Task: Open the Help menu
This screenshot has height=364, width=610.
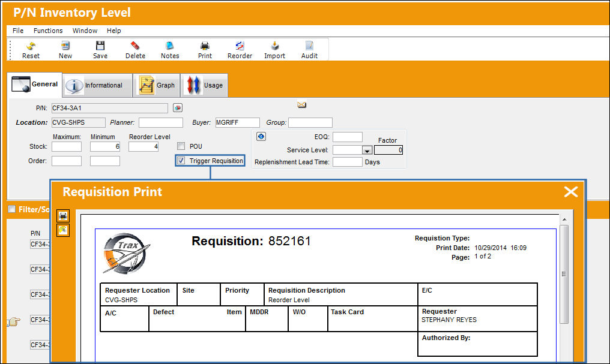Action: tap(114, 31)
